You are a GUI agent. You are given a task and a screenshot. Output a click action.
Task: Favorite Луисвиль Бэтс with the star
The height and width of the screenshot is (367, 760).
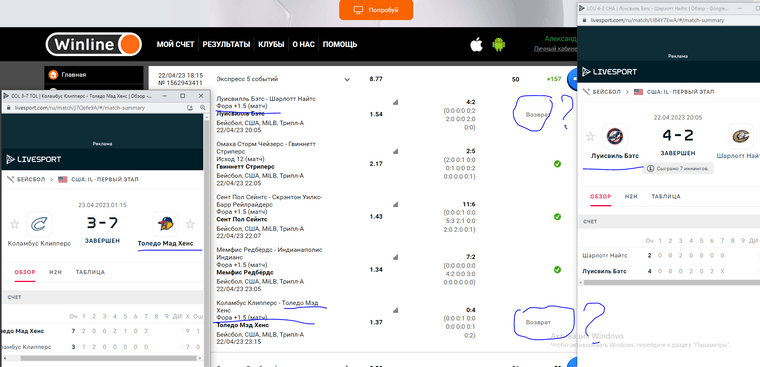click(590, 136)
